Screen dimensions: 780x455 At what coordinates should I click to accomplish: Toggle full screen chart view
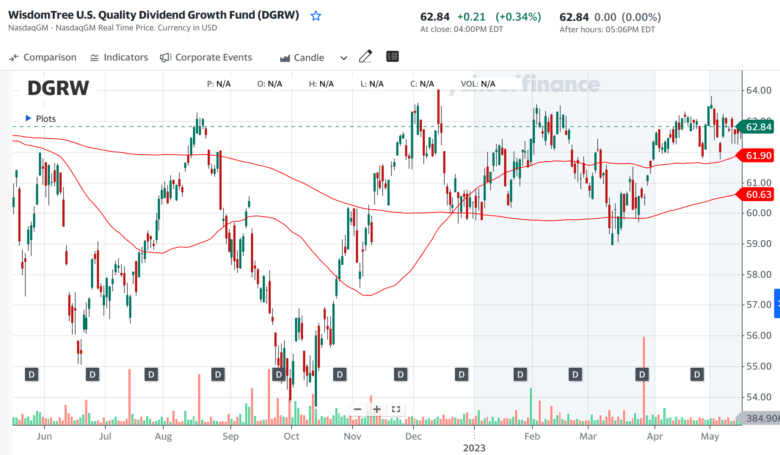(396, 409)
